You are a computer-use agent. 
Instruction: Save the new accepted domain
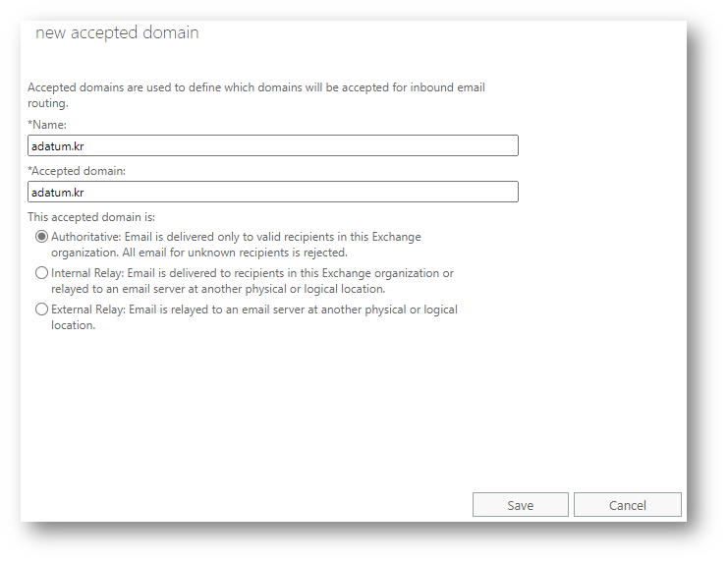521,504
